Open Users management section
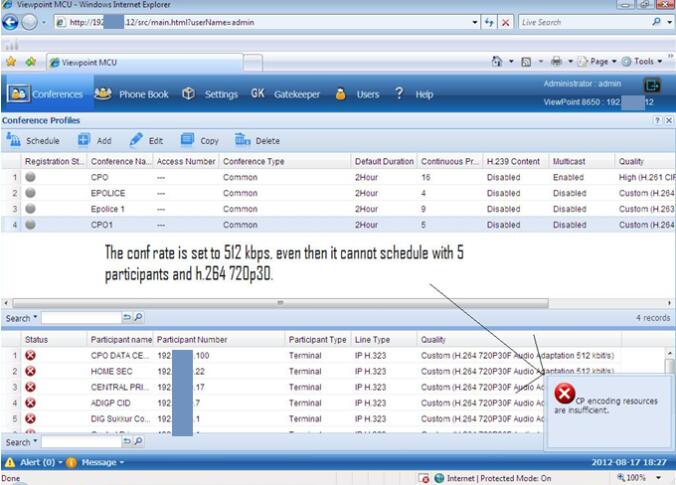Screen dimensions: 676x485 (358, 94)
